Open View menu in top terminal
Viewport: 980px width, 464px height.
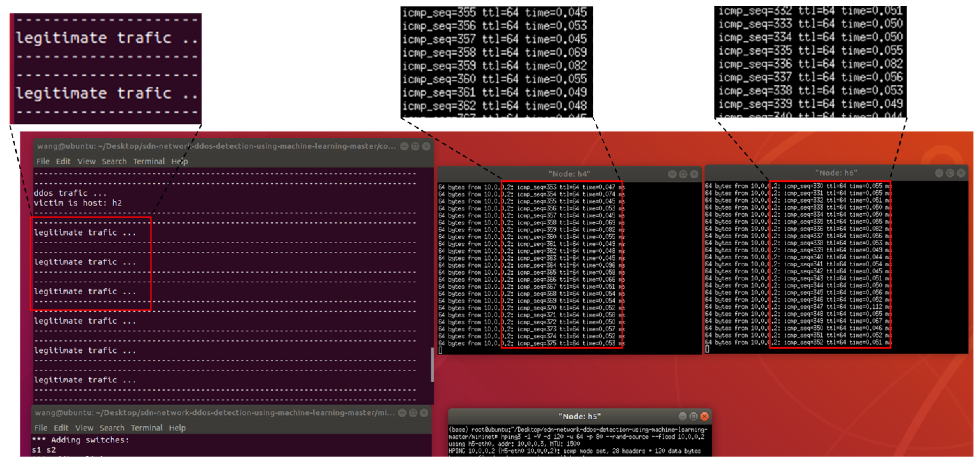pyautogui.click(x=86, y=161)
